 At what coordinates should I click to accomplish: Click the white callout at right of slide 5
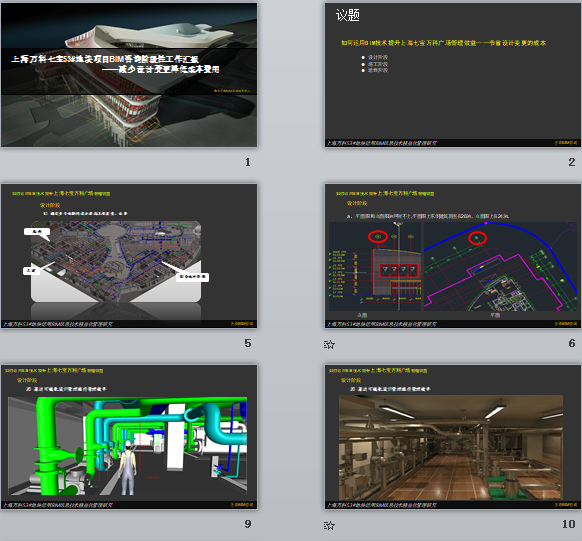click(192, 277)
